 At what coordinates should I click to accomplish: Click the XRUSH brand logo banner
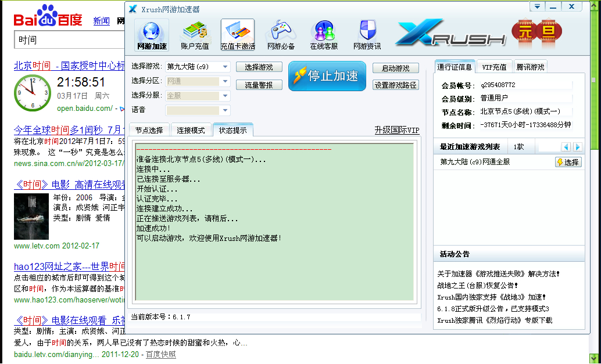point(450,32)
